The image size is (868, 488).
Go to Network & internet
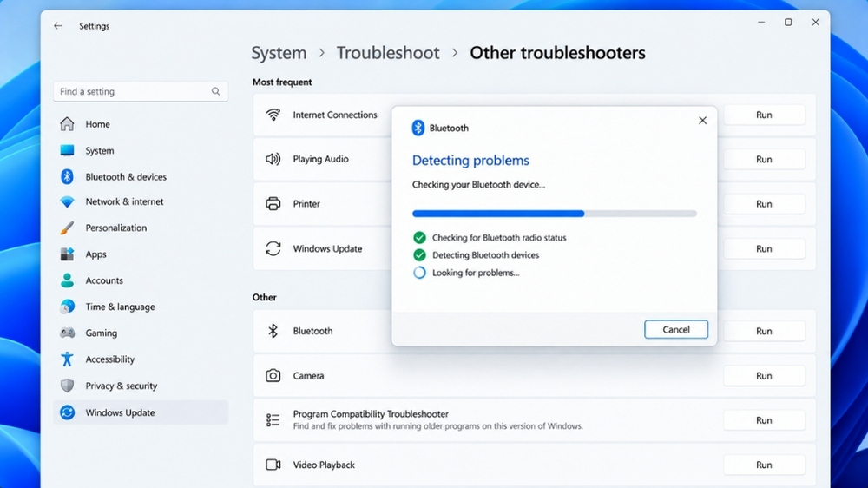141,201
